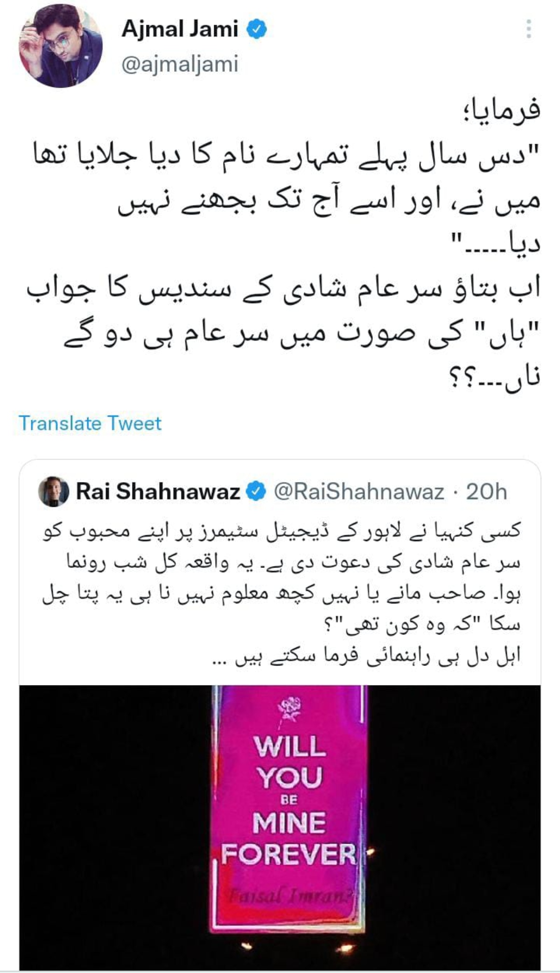Tap 'FOREVER' text in the billboard image
Screen dimensions: 560x973
[x=289, y=855]
